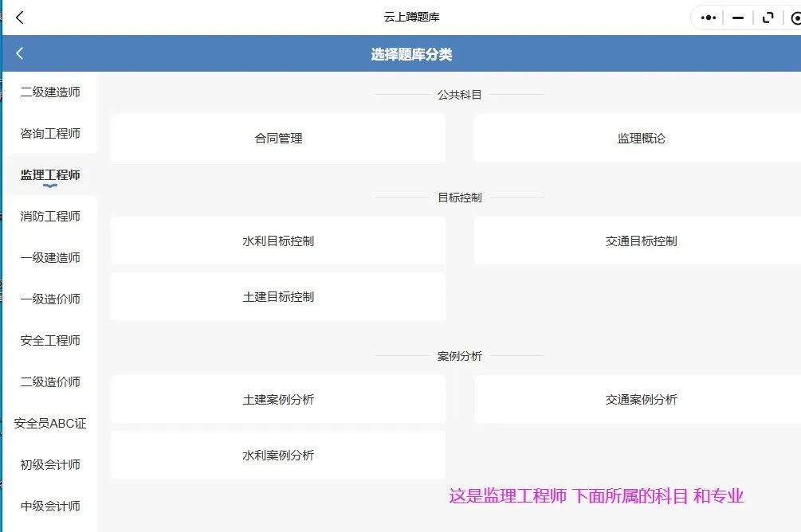Open 土建案例分析 question bank

pyautogui.click(x=278, y=400)
